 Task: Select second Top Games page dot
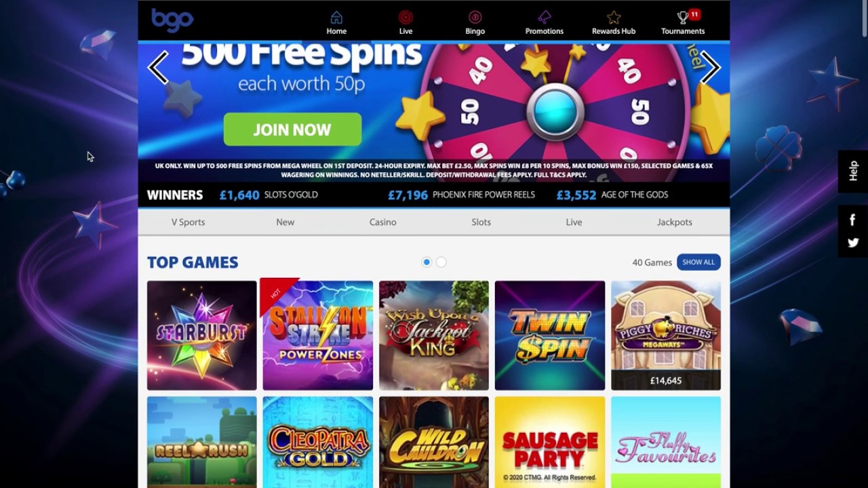pyautogui.click(x=441, y=262)
